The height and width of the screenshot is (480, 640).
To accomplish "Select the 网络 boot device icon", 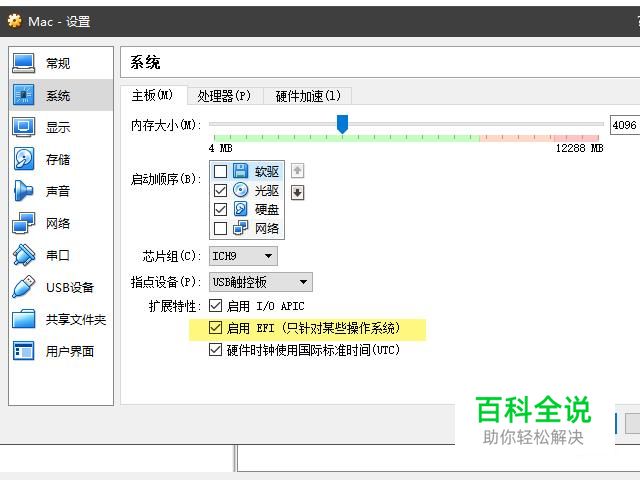I will (240, 228).
